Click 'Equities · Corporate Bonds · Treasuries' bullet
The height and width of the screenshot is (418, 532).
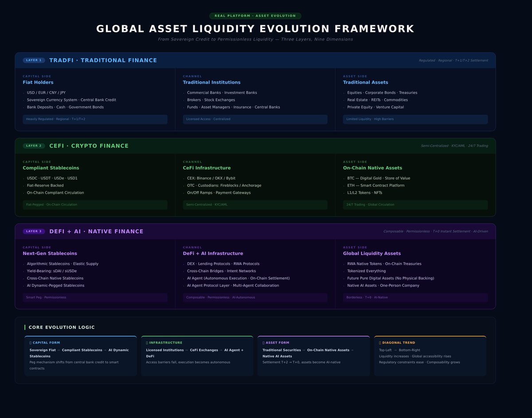[382, 93]
